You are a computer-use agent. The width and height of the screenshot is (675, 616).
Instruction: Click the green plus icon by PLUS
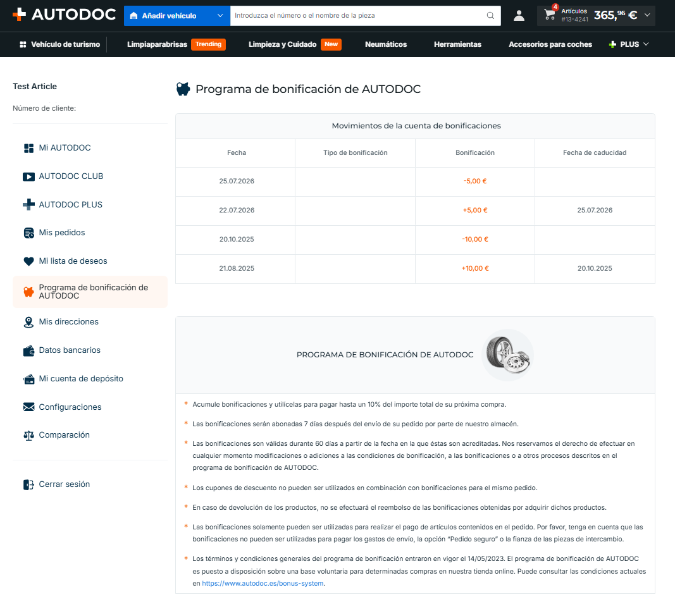pyautogui.click(x=612, y=44)
